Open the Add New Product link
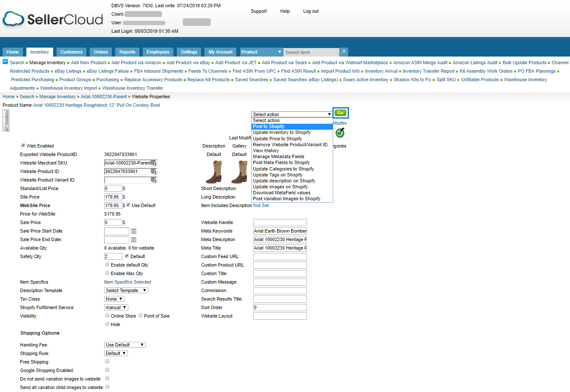This screenshot has width=570, height=392. pyautogui.click(x=88, y=62)
